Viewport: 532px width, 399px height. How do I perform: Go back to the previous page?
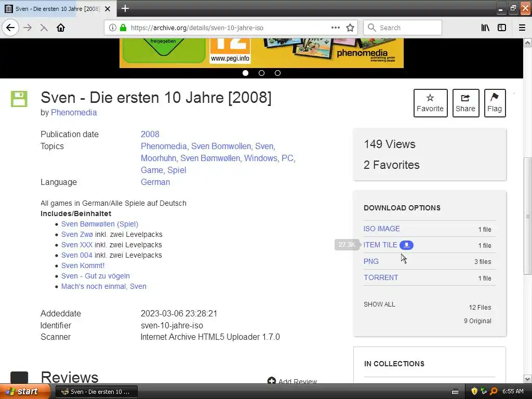[x=10, y=28]
